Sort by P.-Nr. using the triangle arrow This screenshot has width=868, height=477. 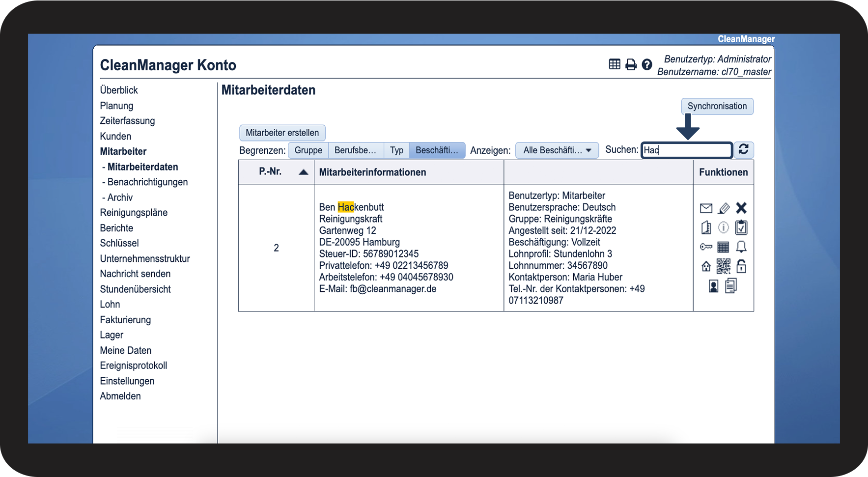tap(304, 172)
